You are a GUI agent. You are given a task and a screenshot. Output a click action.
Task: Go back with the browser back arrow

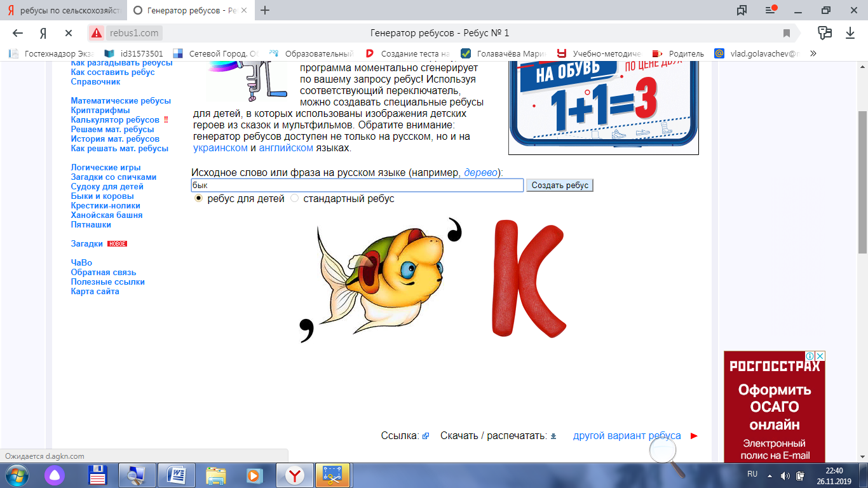tap(18, 33)
